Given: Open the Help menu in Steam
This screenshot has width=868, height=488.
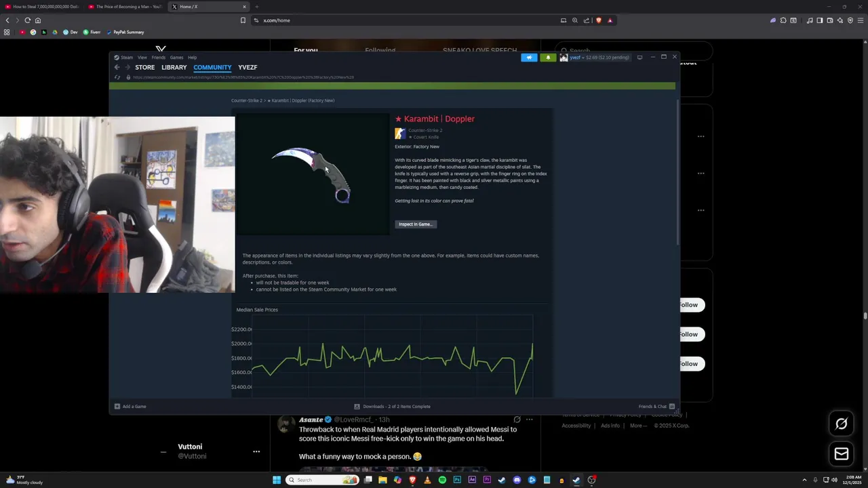Looking at the screenshot, I should tap(193, 58).
